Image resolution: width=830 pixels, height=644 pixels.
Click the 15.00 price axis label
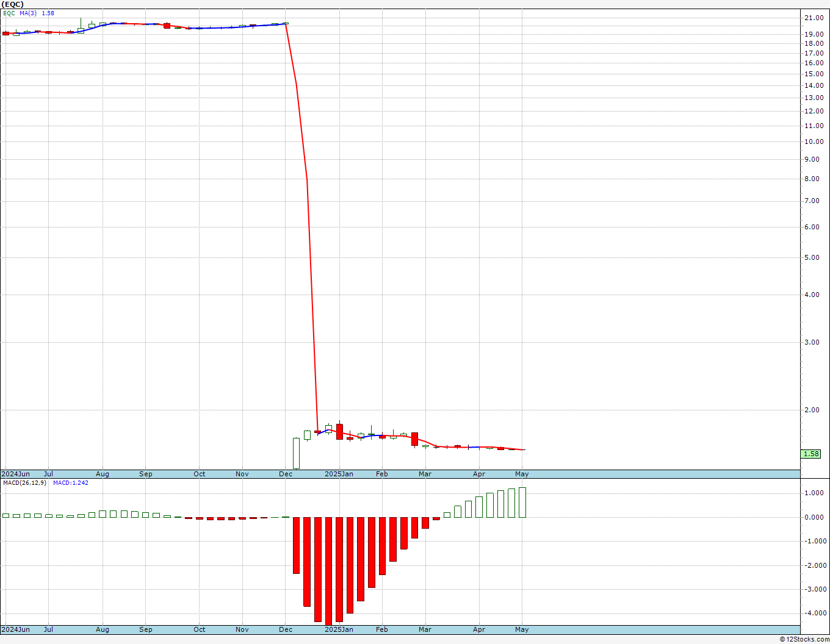click(x=814, y=74)
